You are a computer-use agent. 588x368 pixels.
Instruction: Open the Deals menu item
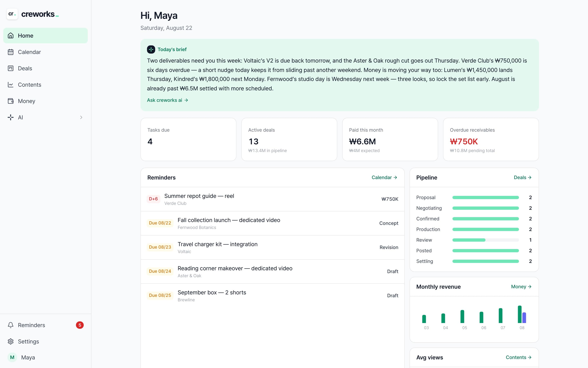[46, 68]
